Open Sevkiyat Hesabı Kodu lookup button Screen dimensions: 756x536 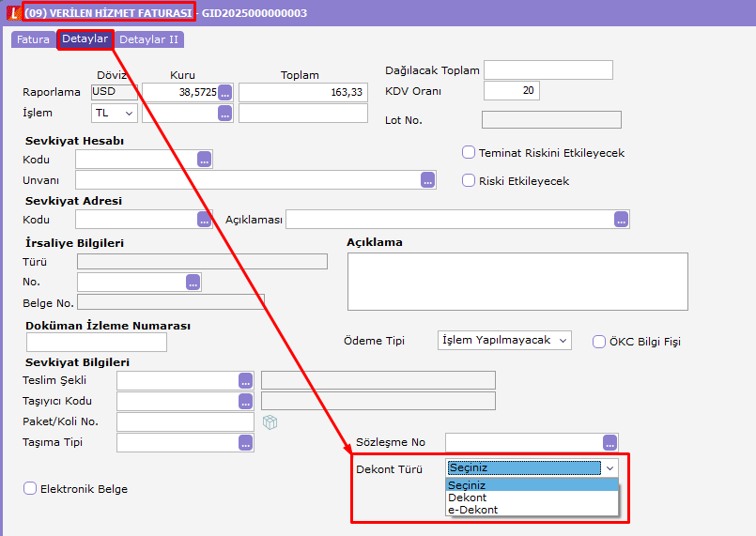point(205,160)
